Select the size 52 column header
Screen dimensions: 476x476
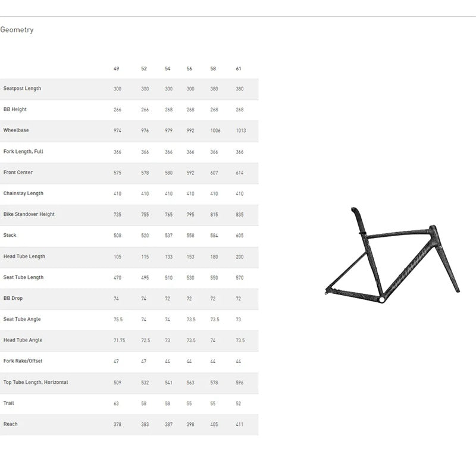tap(143, 69)
